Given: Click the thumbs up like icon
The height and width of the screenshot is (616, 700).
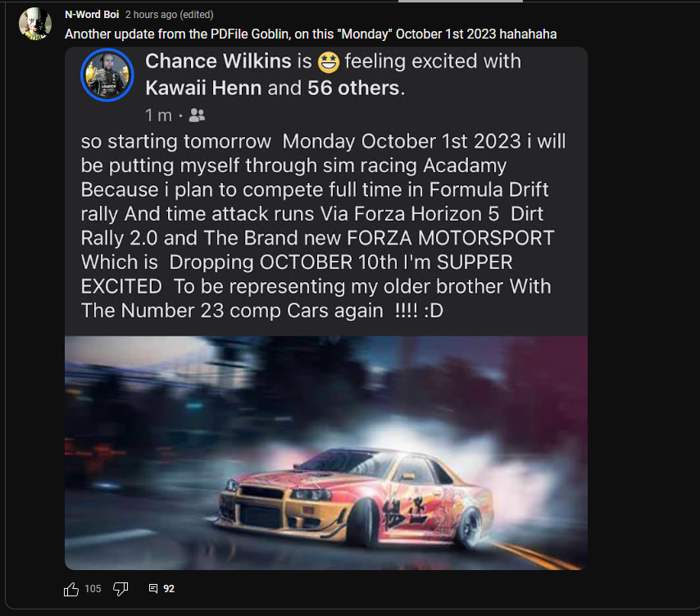Looking at the screenshot, I should click(71, 588).
